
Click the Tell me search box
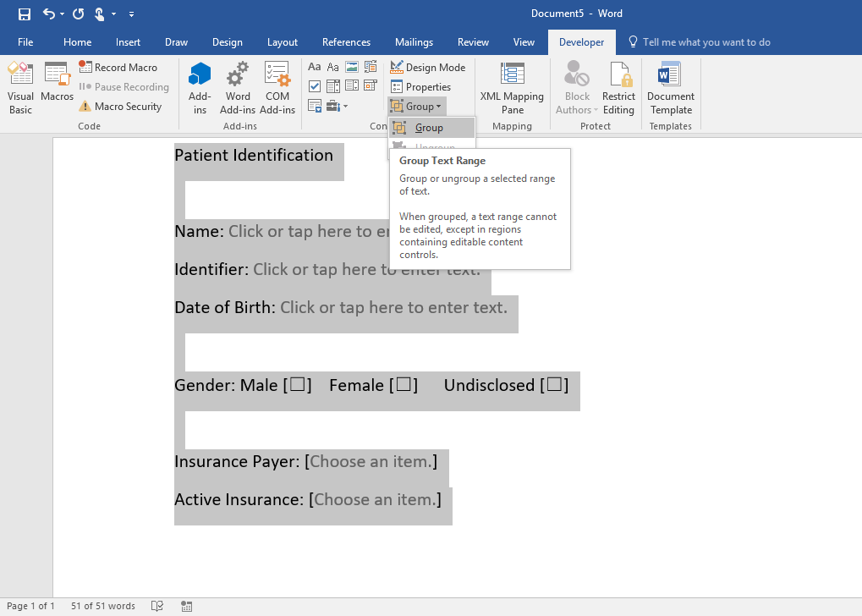706,42
